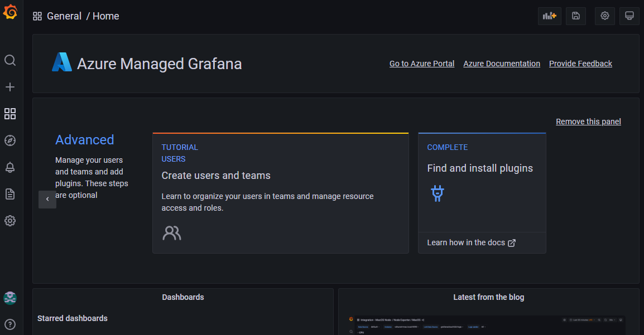The image size is (644, 335).
Task: Click the Dashboards panel title
Action: tap(183, 297)
